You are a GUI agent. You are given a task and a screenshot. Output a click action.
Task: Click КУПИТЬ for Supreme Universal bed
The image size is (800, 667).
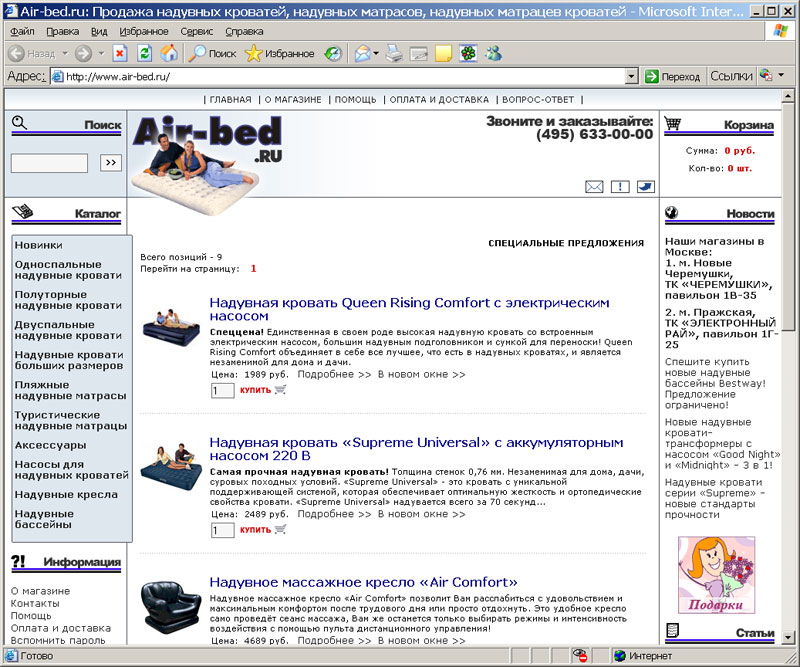(x=263, y=530)
